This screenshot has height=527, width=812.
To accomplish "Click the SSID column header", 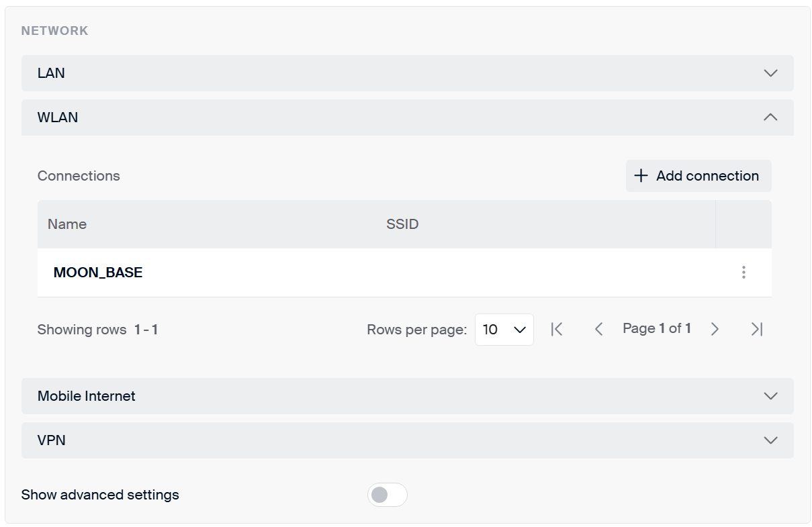I will click(402, 224).
